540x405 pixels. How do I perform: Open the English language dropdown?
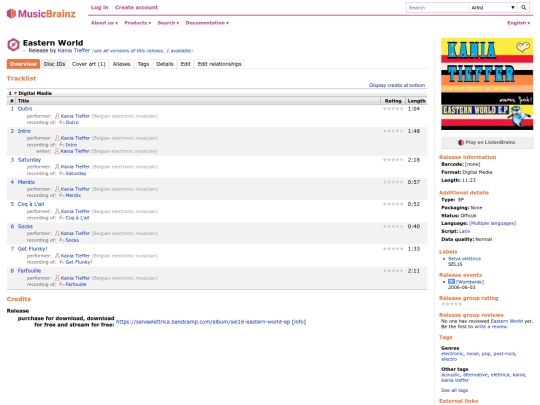pyautogui.click(x=518, y=23)
